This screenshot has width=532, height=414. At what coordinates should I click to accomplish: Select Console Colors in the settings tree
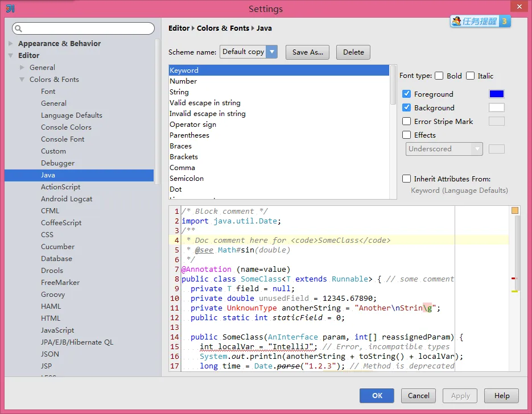tap(66, 127)
